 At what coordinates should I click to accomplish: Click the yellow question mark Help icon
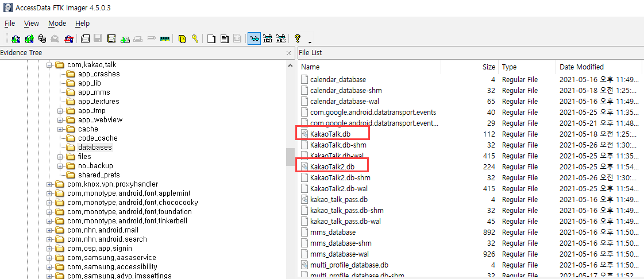(x=298, y=38)
